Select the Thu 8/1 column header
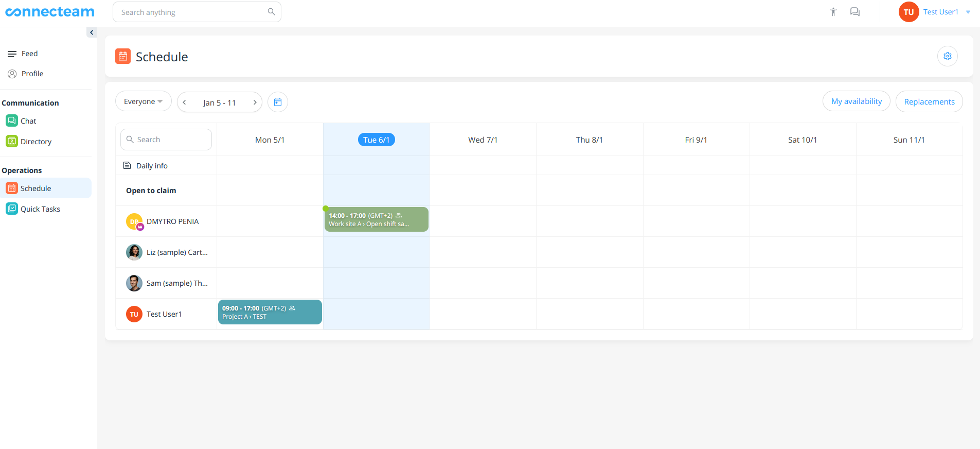The width and height of the screenshot is (980, 449). click(590, 140)
